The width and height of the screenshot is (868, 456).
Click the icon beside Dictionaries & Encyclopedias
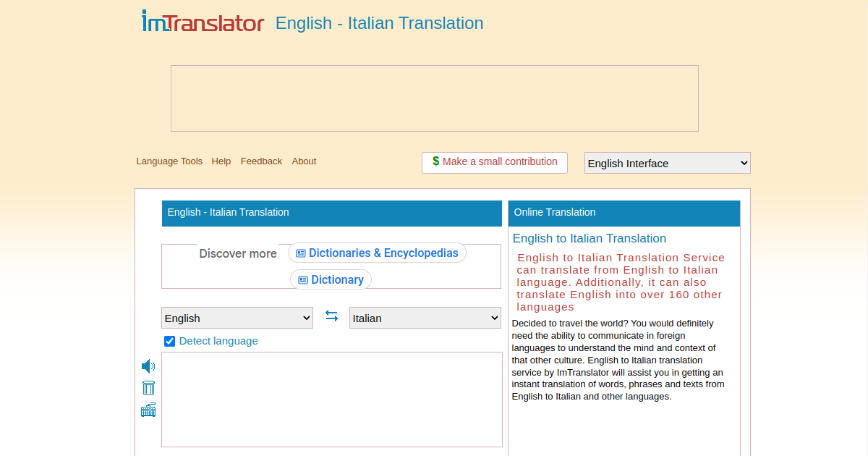pos(301,253)
